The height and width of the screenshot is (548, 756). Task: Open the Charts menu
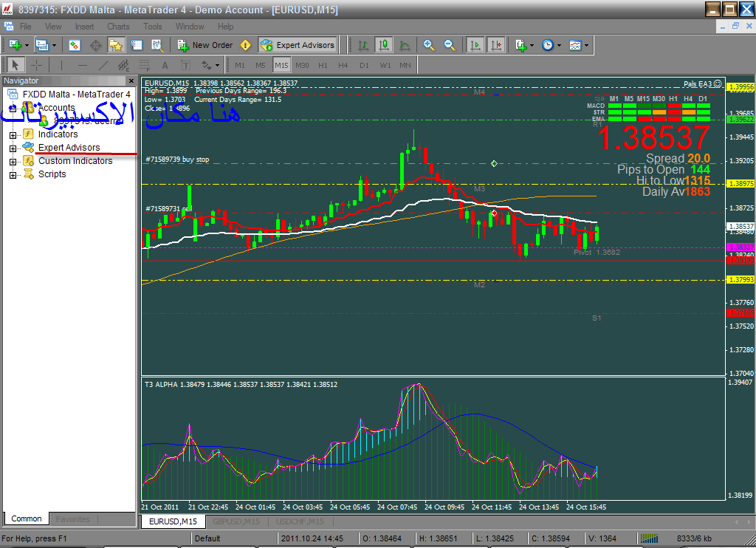click(x=118, y=27)
